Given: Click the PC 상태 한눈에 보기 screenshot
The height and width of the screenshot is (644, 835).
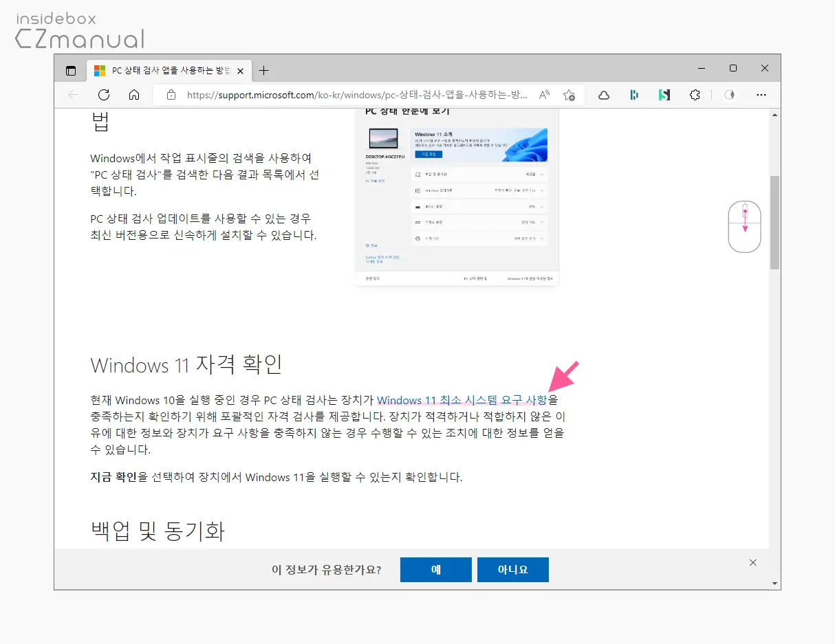Looking at the screenshot, I should click(457, 197).
